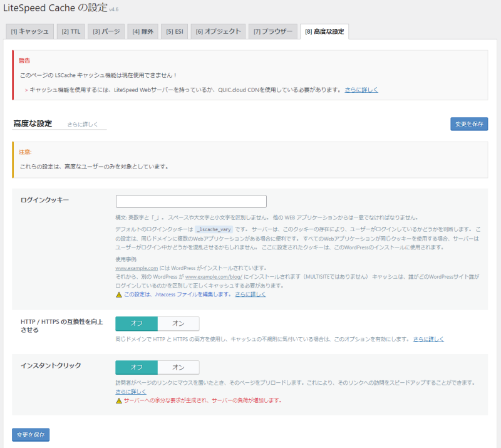501x448 pixels.
Task: Click さらに詳しく next to 高度な設定 heading
Action: pyautogui.click(x=83, y=125)
